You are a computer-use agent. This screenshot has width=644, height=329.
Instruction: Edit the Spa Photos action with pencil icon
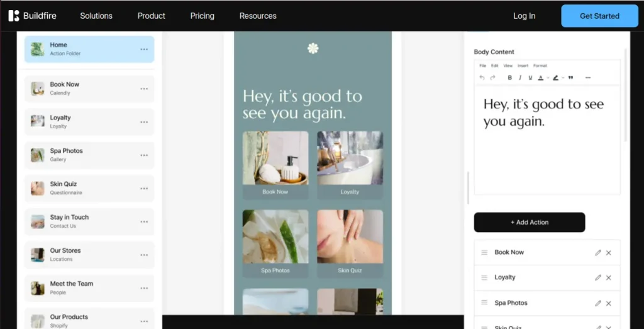tap(598, 303)
